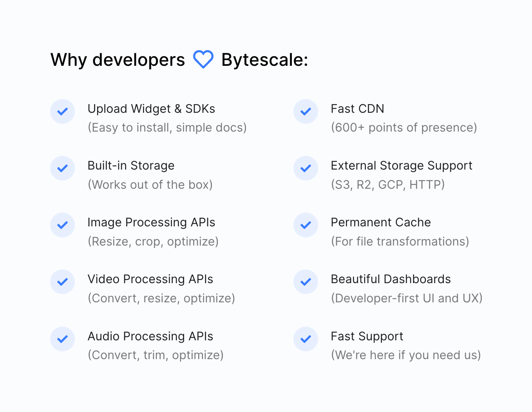Click checkmark icon beside External Storage Support

[x=306, y=168]
